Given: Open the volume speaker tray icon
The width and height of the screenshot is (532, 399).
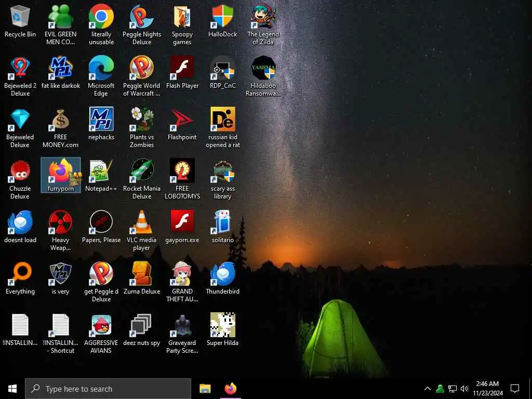Looking at the screenshot, I should (x=464, y=389).
